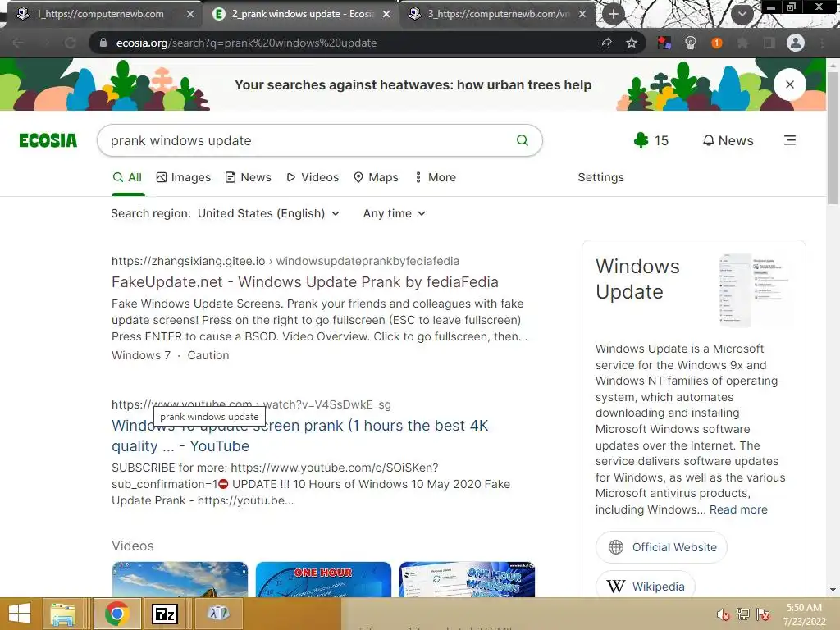This screenshot has height=630, width=840.
Task: Click the lightbulb extension icon
Action: (691, 43)
